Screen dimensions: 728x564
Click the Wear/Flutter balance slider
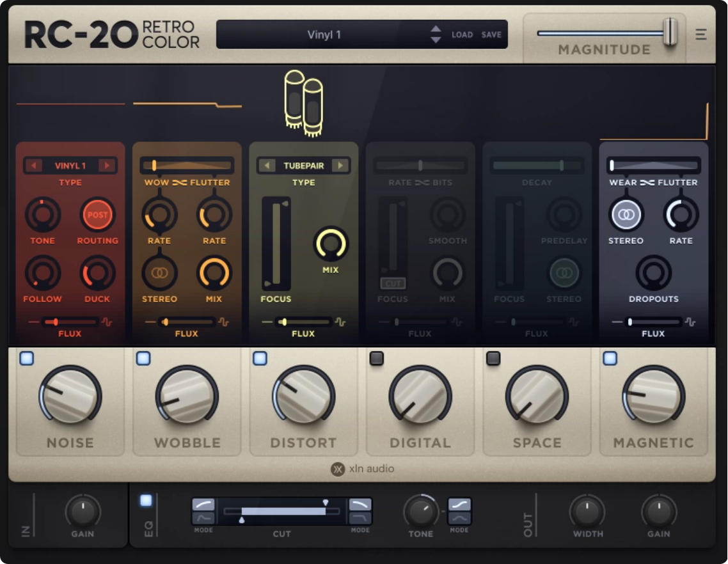(x=654, y=165)
